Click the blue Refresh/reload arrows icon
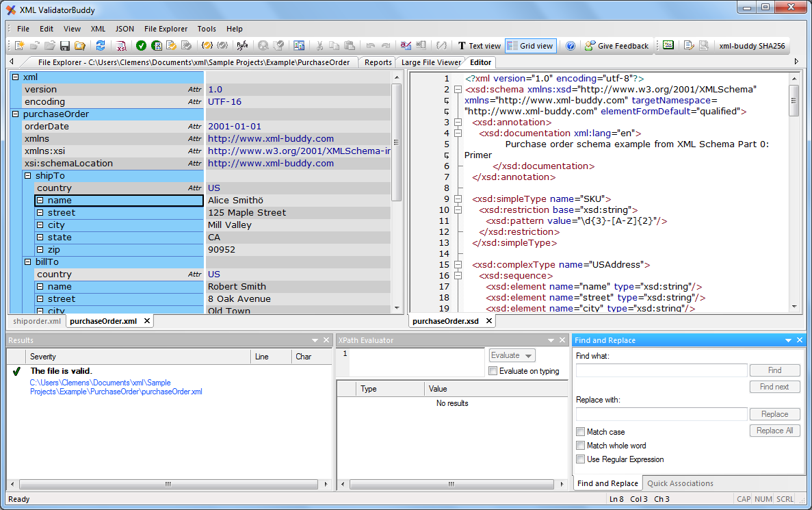Screen dimensions: 812x510 (x=101, y=46)
